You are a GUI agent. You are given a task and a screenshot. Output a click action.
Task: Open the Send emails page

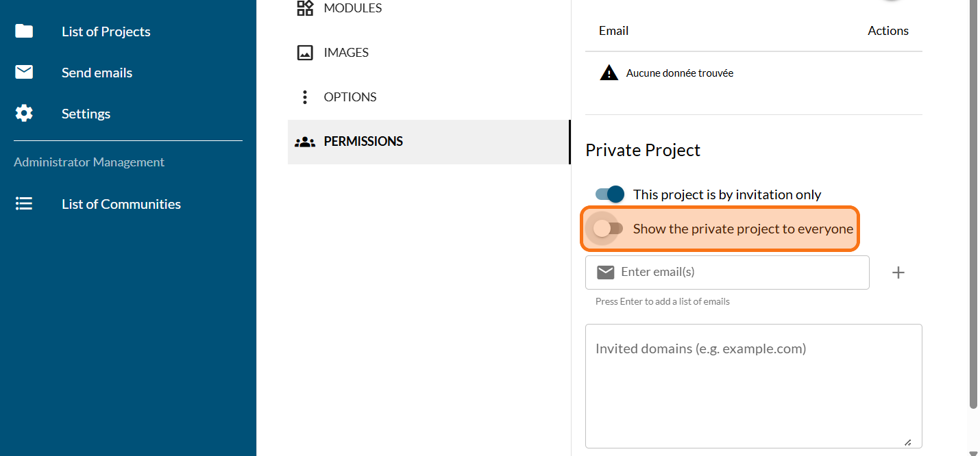point(97,73)
